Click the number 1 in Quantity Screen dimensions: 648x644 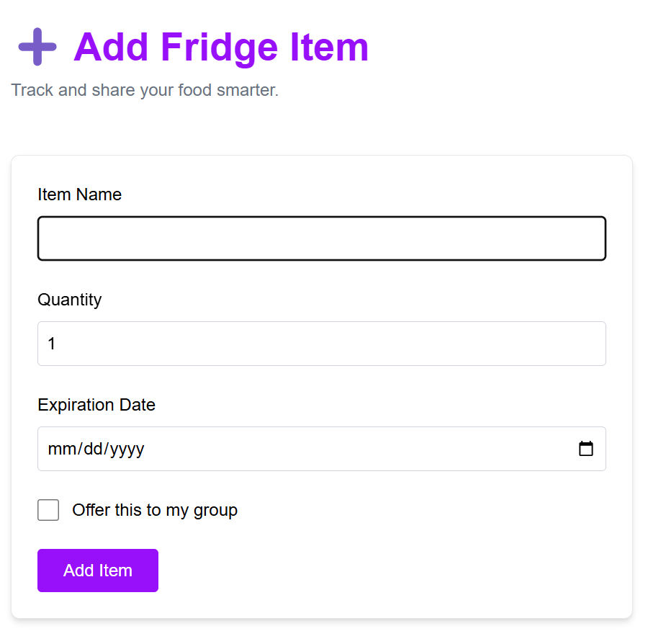[x=52, y=344]
